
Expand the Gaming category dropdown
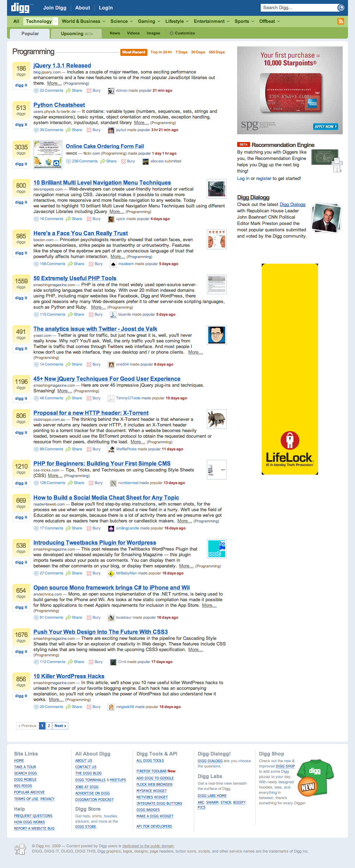[x=159, y=21]
